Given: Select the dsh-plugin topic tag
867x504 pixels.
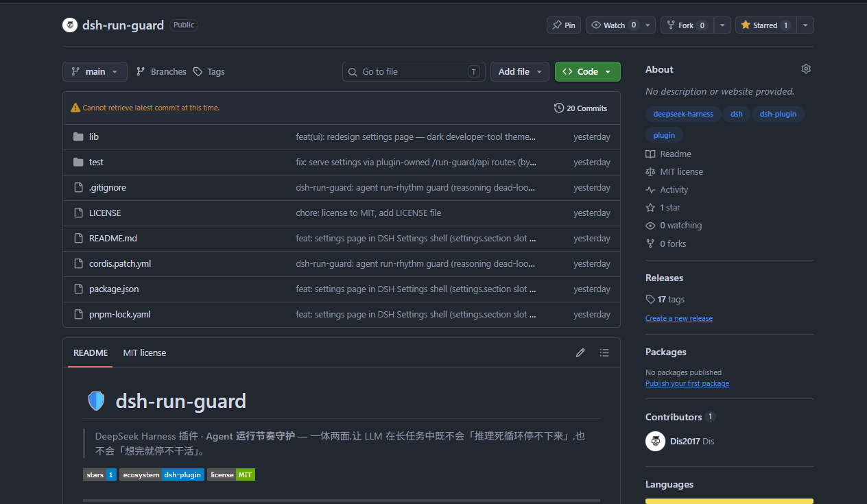Looking at the screenshot, I should [x=778, y=114].
